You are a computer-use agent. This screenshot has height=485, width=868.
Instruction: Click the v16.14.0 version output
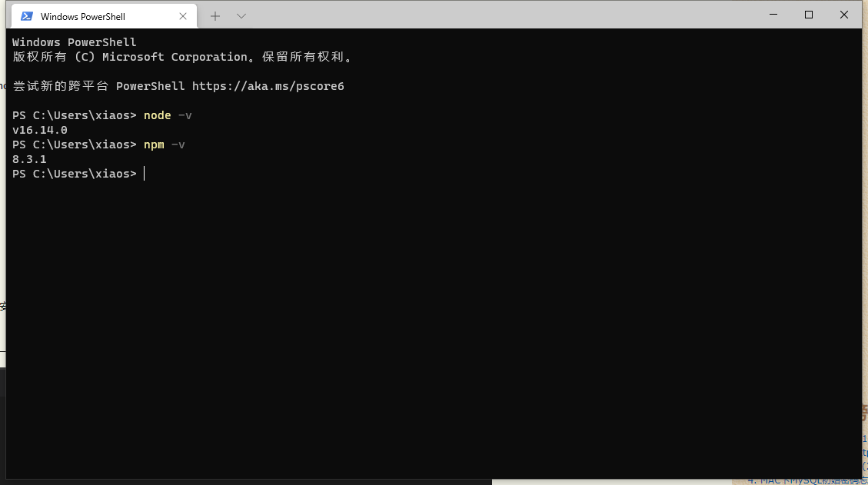pyautogui.click(x=40, y=130)
